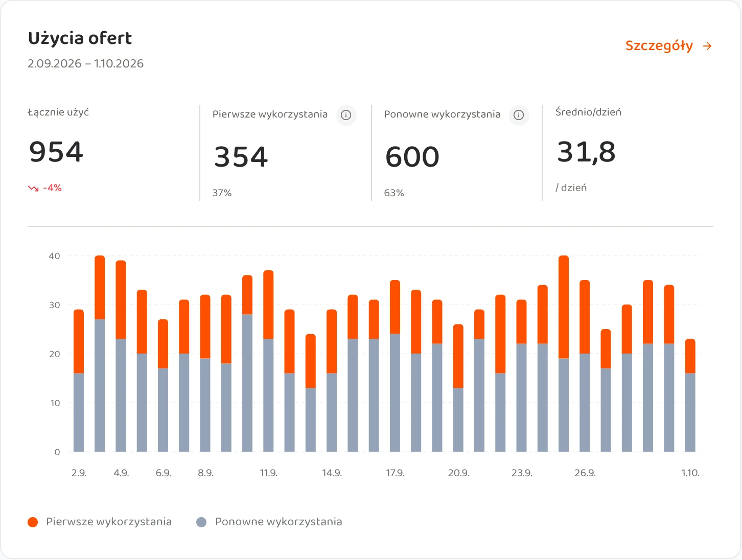Select the grey legend dot for Ponowne wykorzystania
This screenshot has width=742, height=560.
click(201, 522)
